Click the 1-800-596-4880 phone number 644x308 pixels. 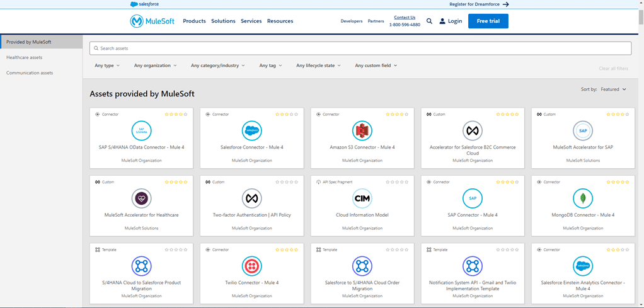pyautogui.click(x=405, y=25)
